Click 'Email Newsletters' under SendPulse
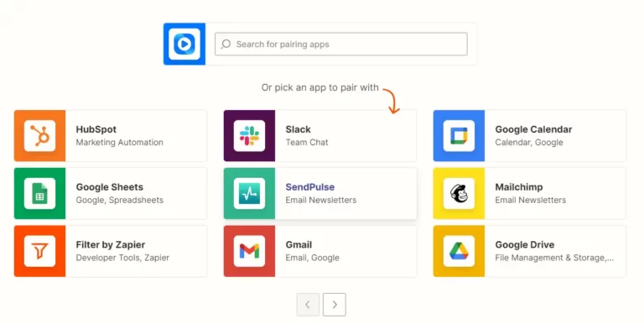Viewport: 644px width, 324px height. click(321, 200)
